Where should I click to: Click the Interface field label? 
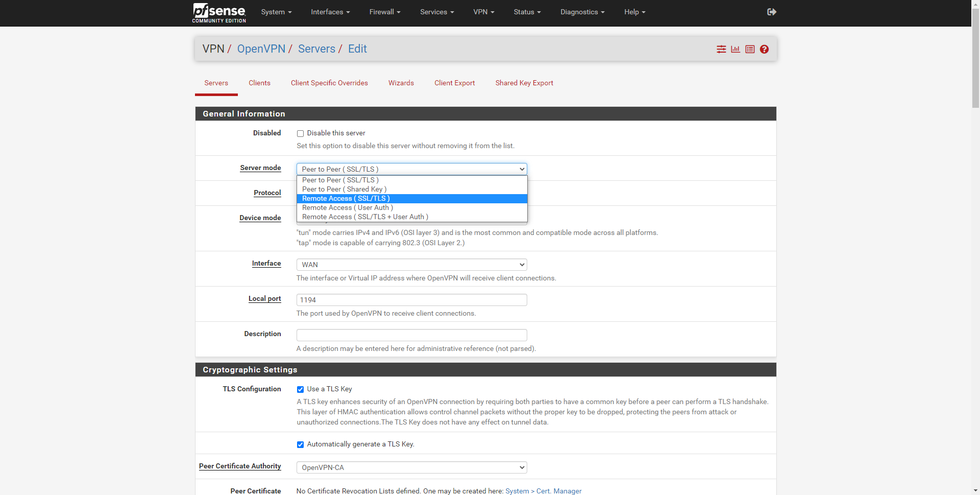click(x=266, y=264)
